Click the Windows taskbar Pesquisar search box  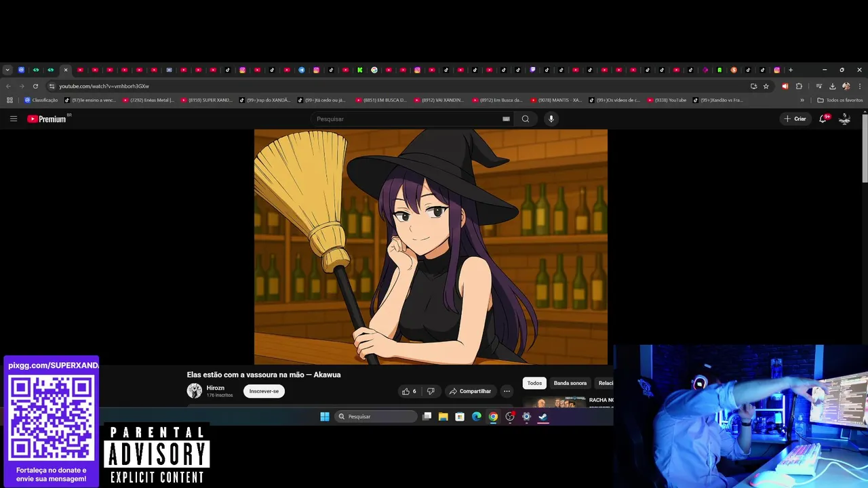point(376,416)
